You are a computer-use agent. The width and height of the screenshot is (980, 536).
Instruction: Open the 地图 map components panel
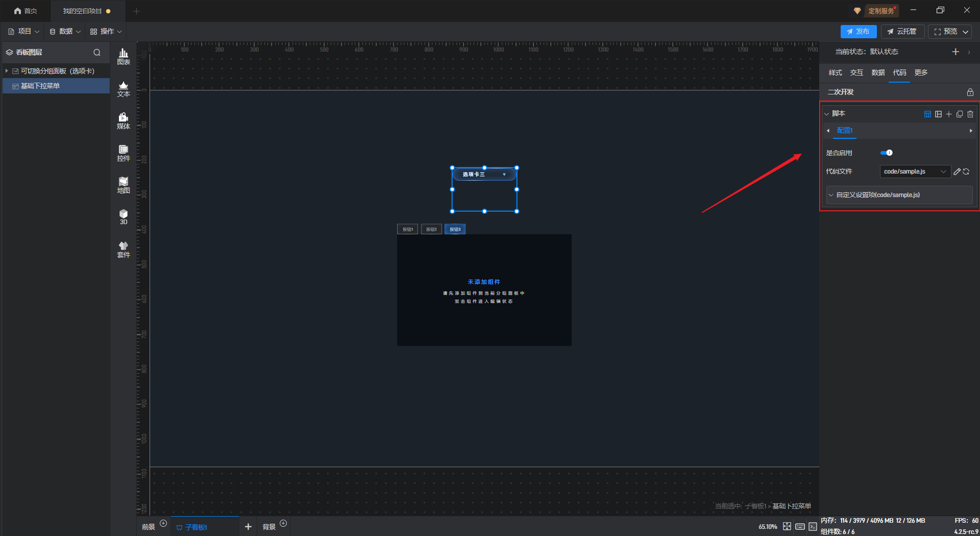(124, 185)
